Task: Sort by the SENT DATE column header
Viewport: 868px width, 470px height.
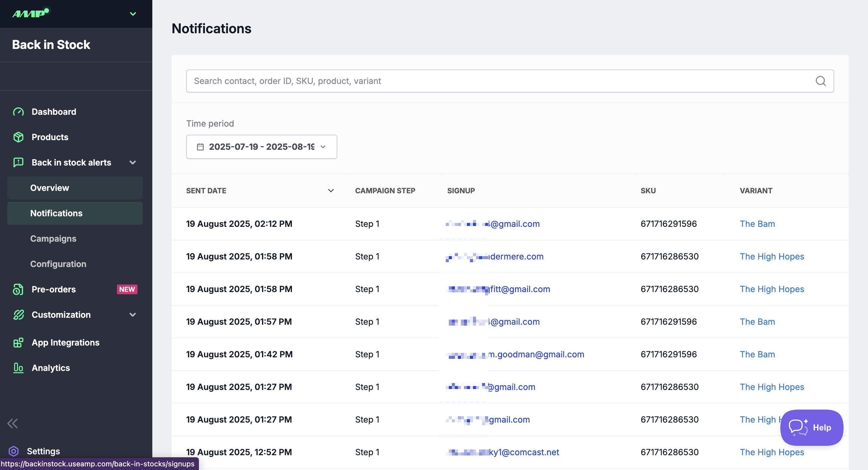Action: click(x=206, y=191)
